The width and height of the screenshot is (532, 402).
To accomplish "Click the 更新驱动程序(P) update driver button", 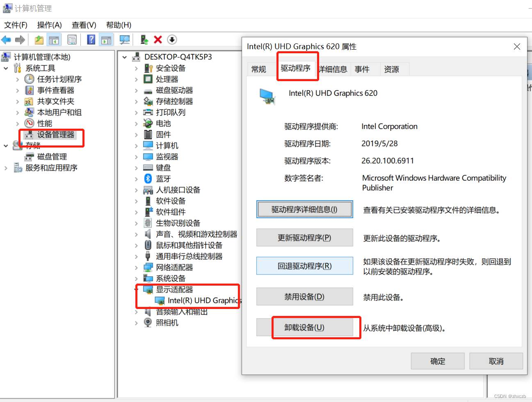I will 305,238.
